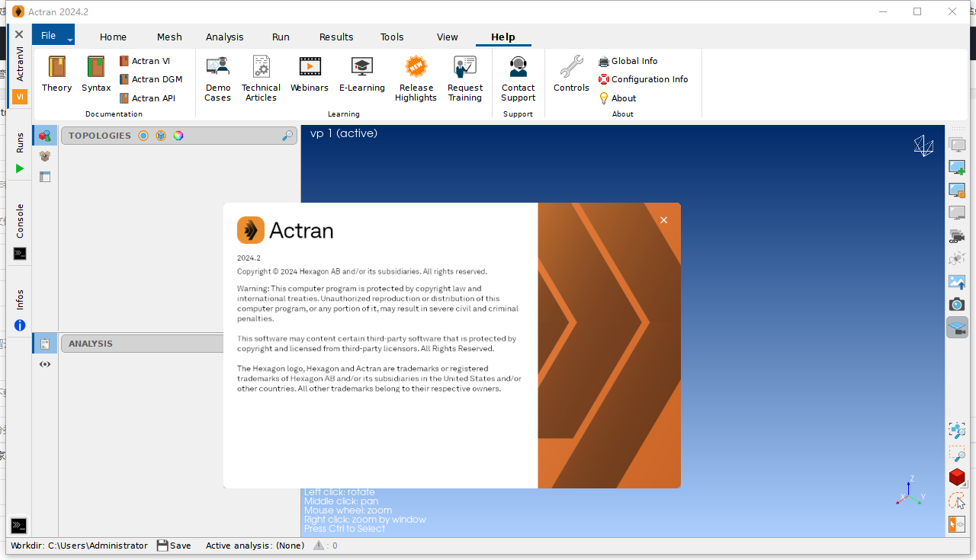
Task: Close the About Actran splash dialog
Action: (x=664, y=220)
